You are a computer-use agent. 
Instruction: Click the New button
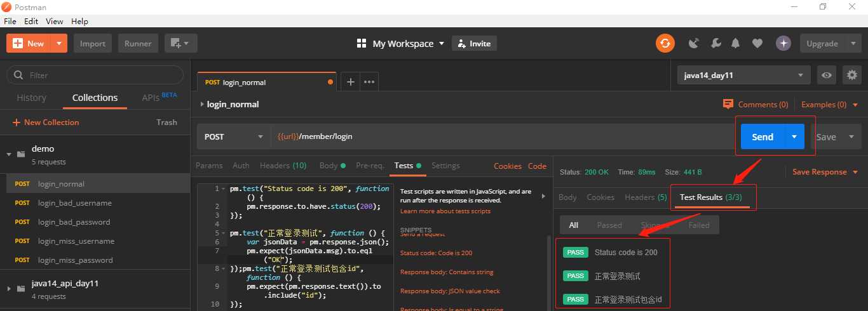[x=28, y=43]
